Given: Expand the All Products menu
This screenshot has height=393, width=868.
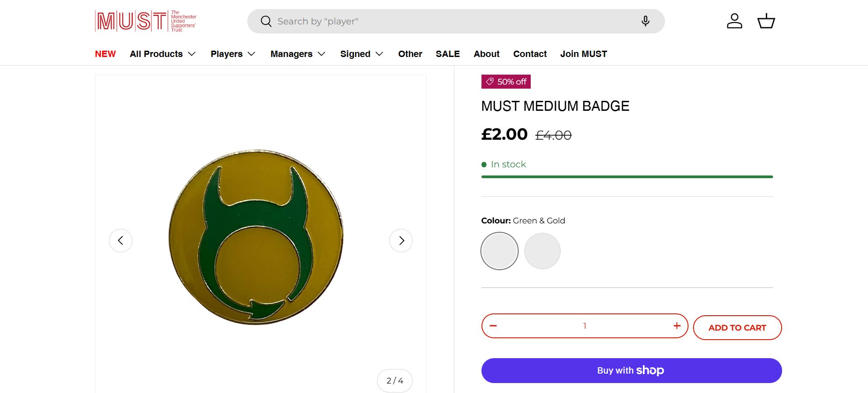Looking at the screenshot, I should pyautogui.click(x=163, y=54).
